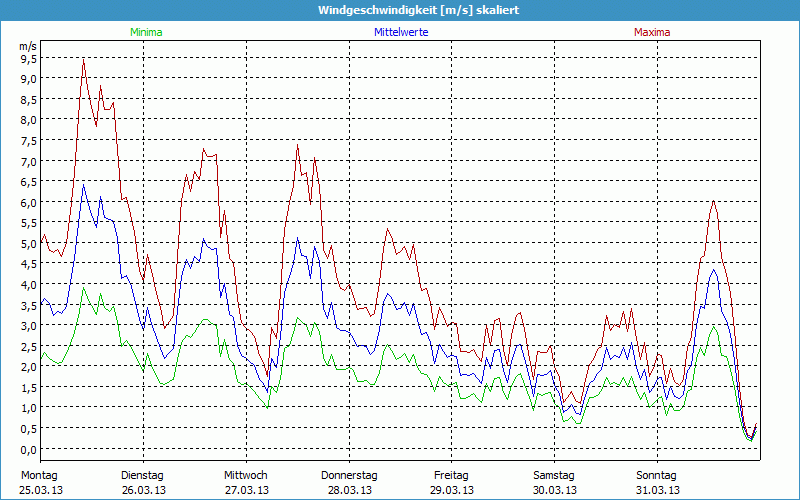The height and width of the screenshot is (500, 800).
Task: Click the date 30.03.13
Action: pyautogui.click(x=555, y=490)
